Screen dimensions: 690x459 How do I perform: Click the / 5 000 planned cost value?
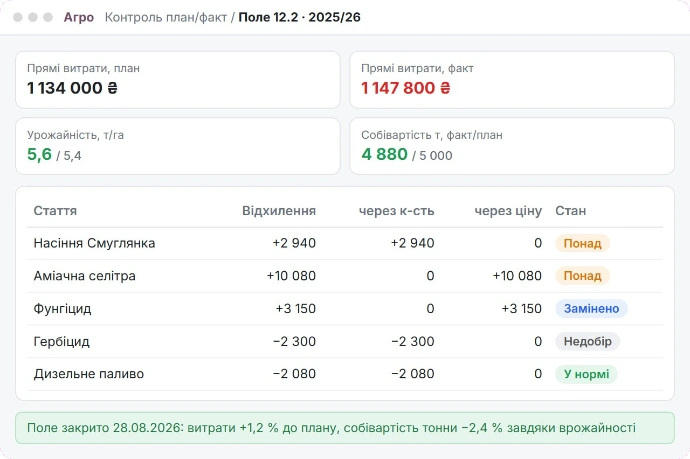click(x=432, y=155)
